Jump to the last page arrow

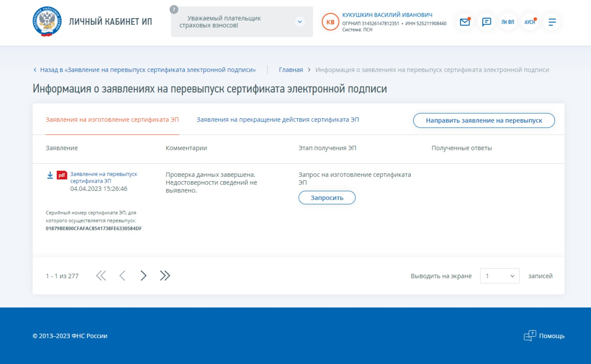click(165, 276)
